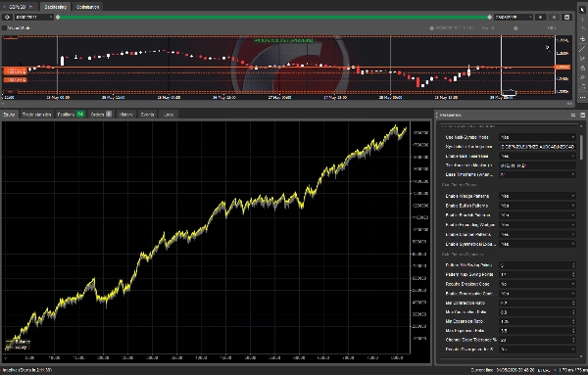Adjust the Max Expansion Ratio stepper
The width and height of the screenshot is (588, 375).
(573, 331)
